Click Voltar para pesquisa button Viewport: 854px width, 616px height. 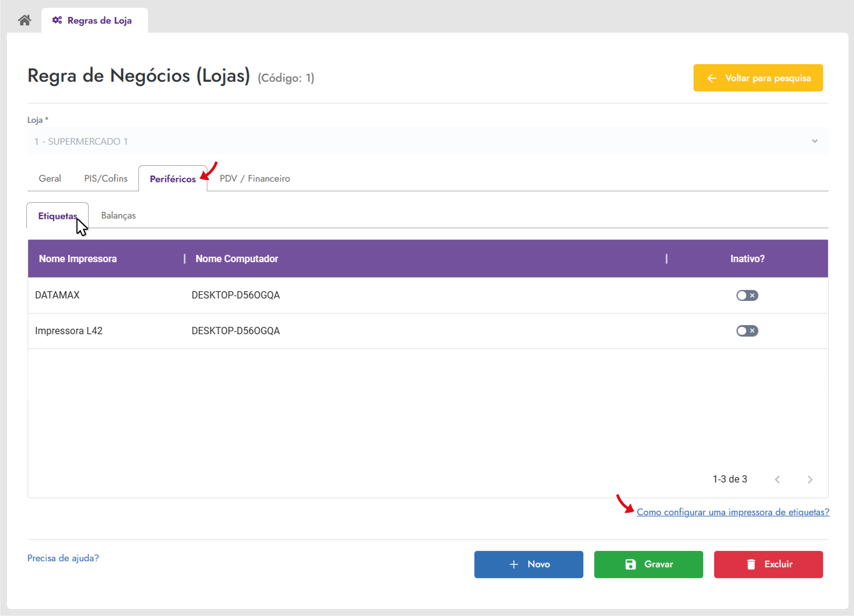click(758, 78)
